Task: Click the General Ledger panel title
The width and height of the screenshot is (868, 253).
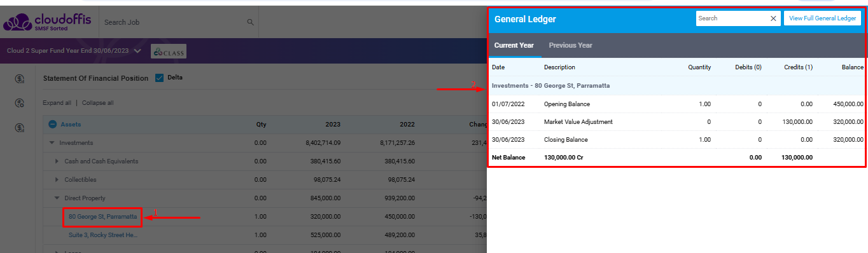Action: pyautogui.click(x=525, y=19)
